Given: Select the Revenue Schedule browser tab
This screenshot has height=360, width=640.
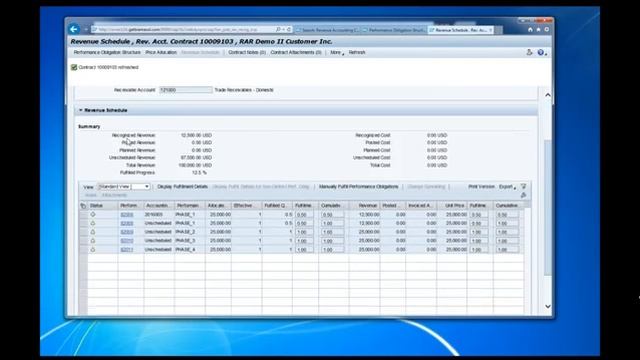Looking at the screenshot, I should (460, 30).
